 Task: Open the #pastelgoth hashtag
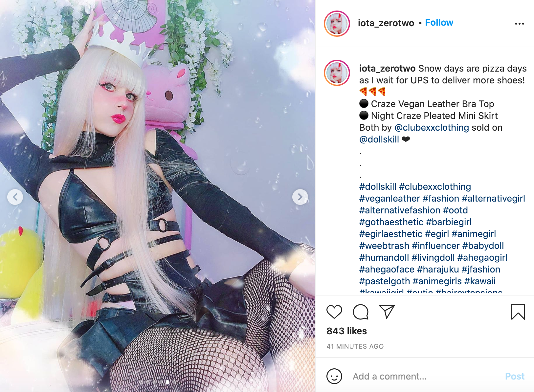385,281
